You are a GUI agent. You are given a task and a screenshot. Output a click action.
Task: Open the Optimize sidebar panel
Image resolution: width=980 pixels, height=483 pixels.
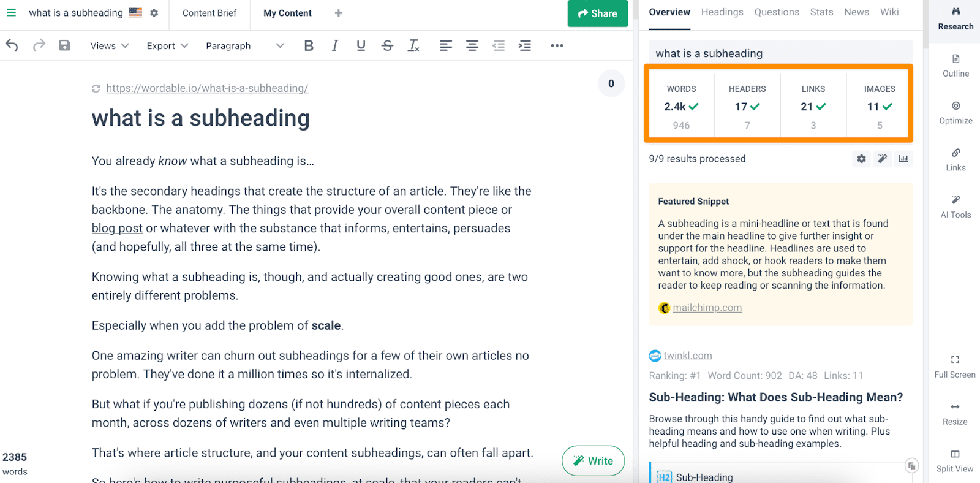(956, 113)
